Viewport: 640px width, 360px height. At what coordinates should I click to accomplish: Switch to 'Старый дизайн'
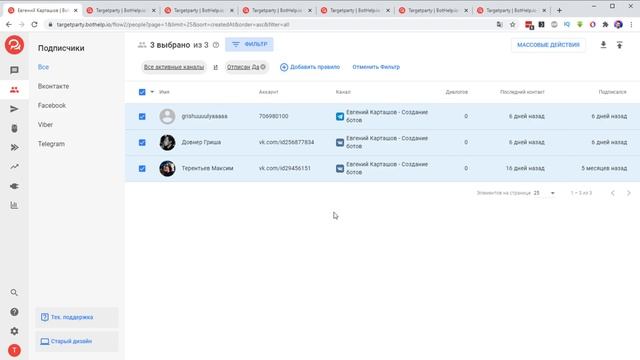pos(76,341)
